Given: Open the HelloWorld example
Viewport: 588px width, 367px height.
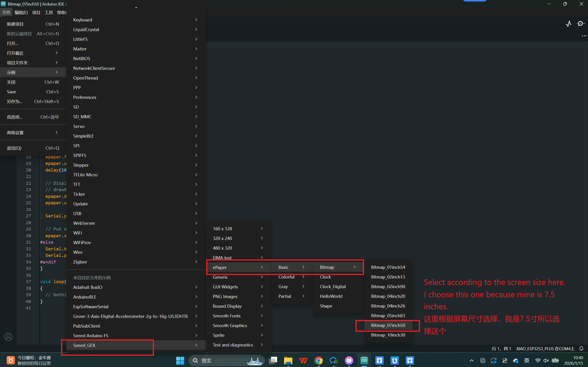Looking at the screenshot, I should pos(331,296).
